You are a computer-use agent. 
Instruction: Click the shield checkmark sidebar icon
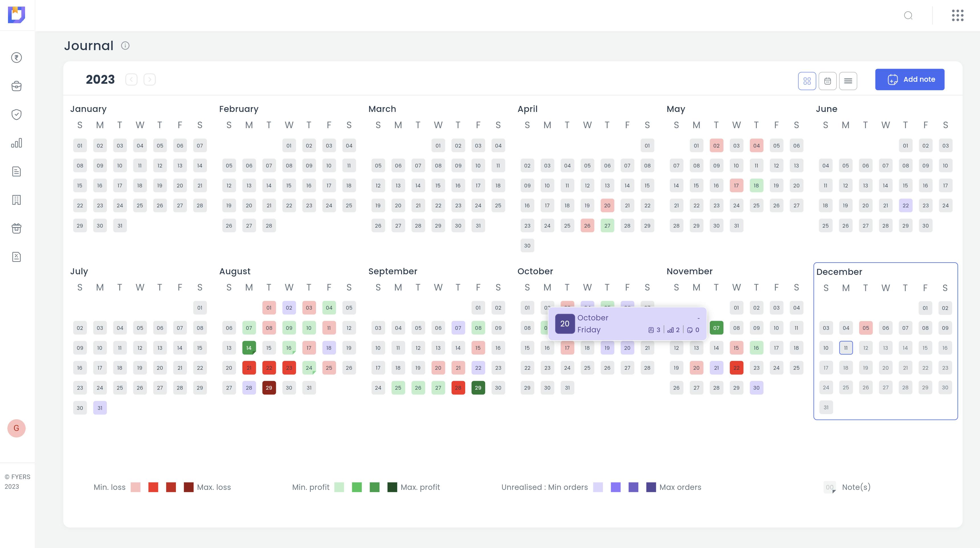(16, 114)
